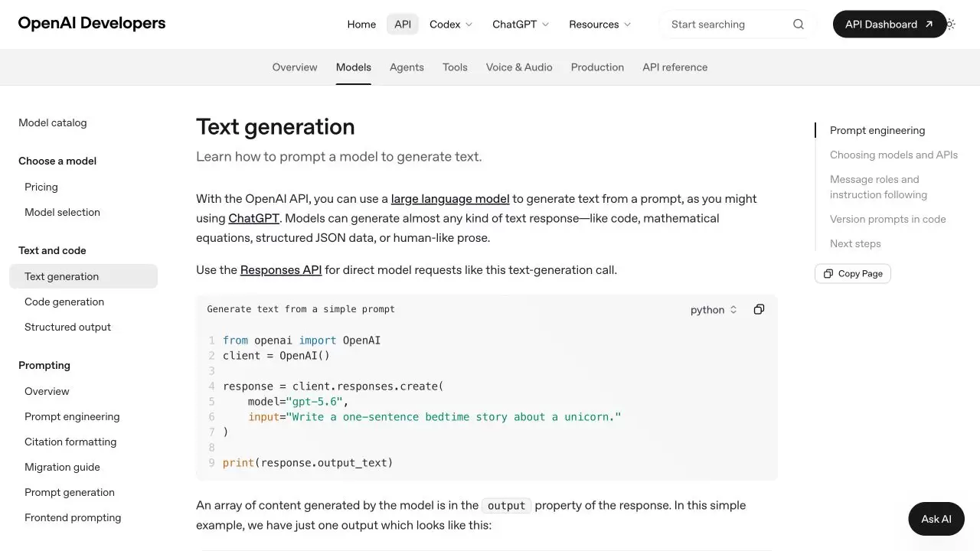Jump to Next steps section
The width and height of the screenshot is (980, 551).
(855, 243)
